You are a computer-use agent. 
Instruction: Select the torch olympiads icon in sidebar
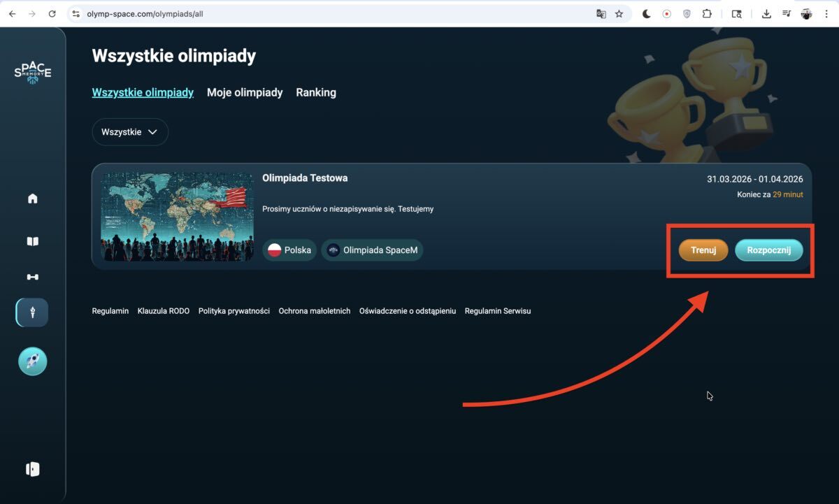(32, 312)
